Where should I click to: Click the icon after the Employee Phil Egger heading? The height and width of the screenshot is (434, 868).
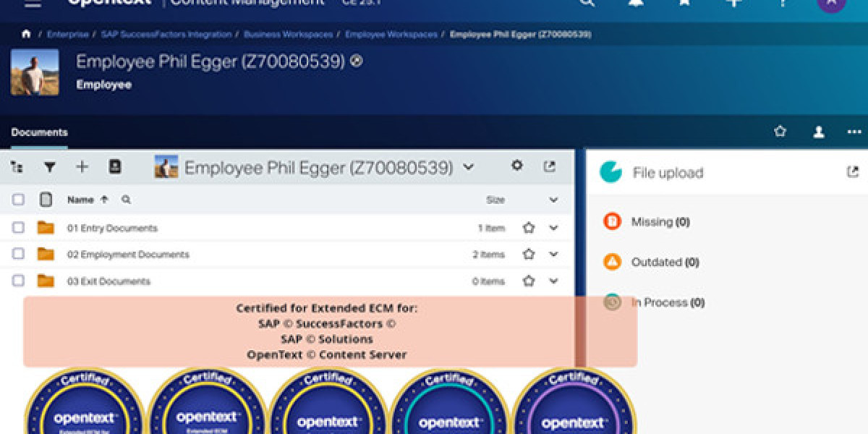pyautogui.click(x=356, y=61)
